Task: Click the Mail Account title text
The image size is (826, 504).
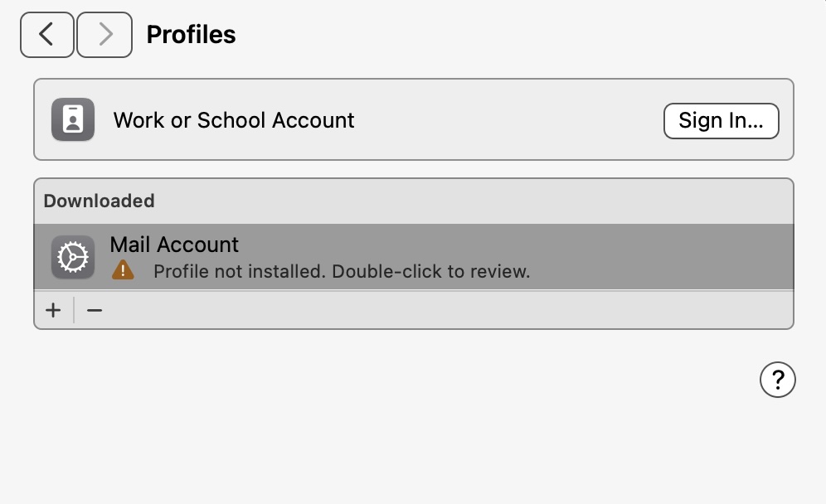Action: pyautogui.click(x=174, y=245)
